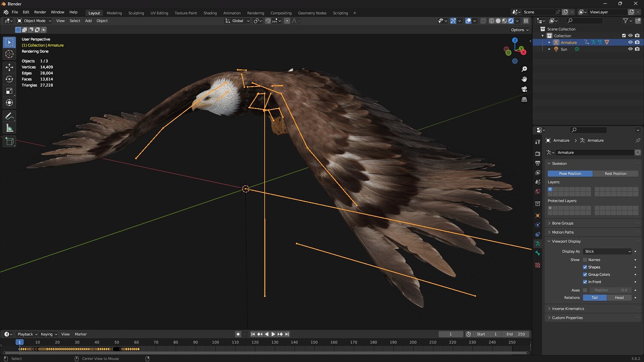Select the Cursor tool
Image resolution: width=644 pixels, height=362 pixels.
(x=9, y=54)
